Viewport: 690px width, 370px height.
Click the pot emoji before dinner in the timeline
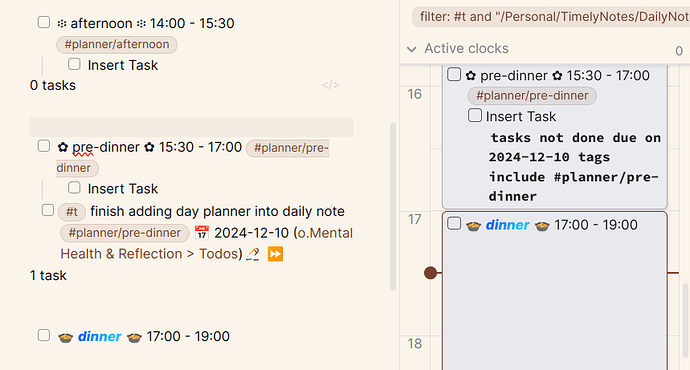pyautogui.click(x=473, y=225)
